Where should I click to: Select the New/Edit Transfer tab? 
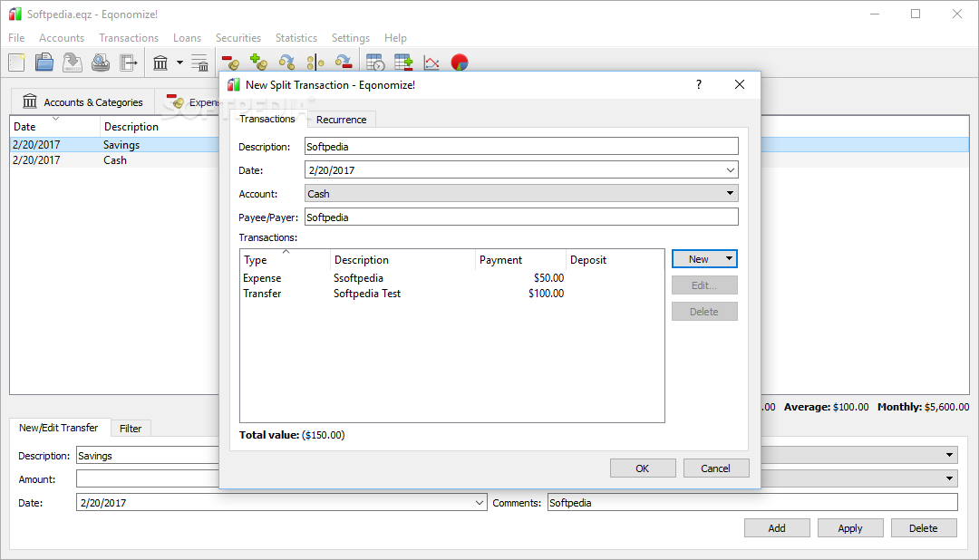click(x=59, y=428)
